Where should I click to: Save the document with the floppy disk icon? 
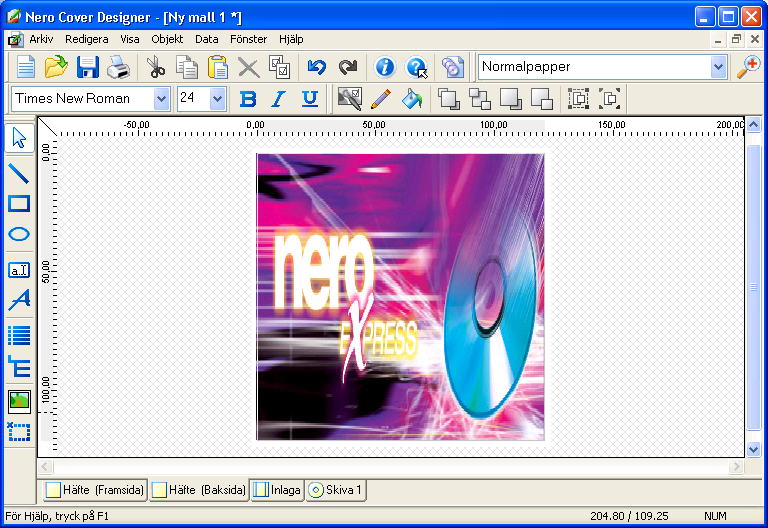pos(88,67)
